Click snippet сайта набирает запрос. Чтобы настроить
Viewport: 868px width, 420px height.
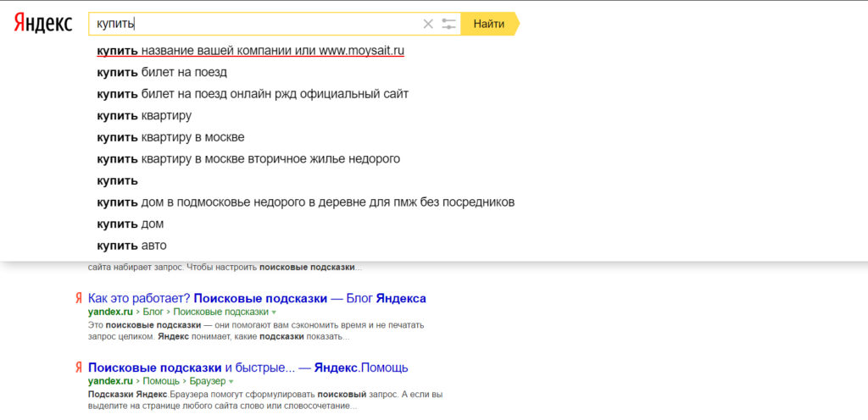click(225, 267)
